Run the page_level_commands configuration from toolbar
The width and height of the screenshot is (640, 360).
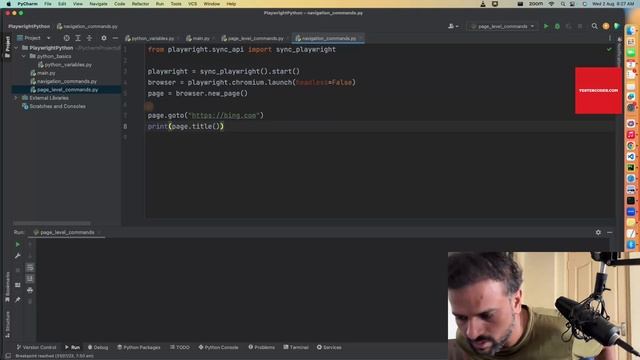pyautogui.click(x=546, y=26)
